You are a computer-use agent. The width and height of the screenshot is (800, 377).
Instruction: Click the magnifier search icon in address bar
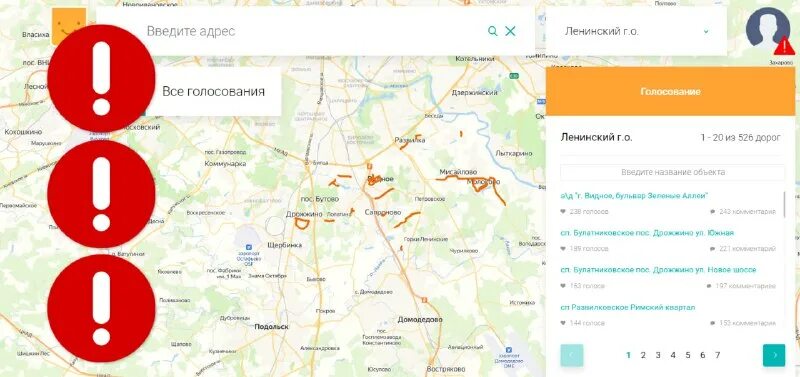coord(492,31)
